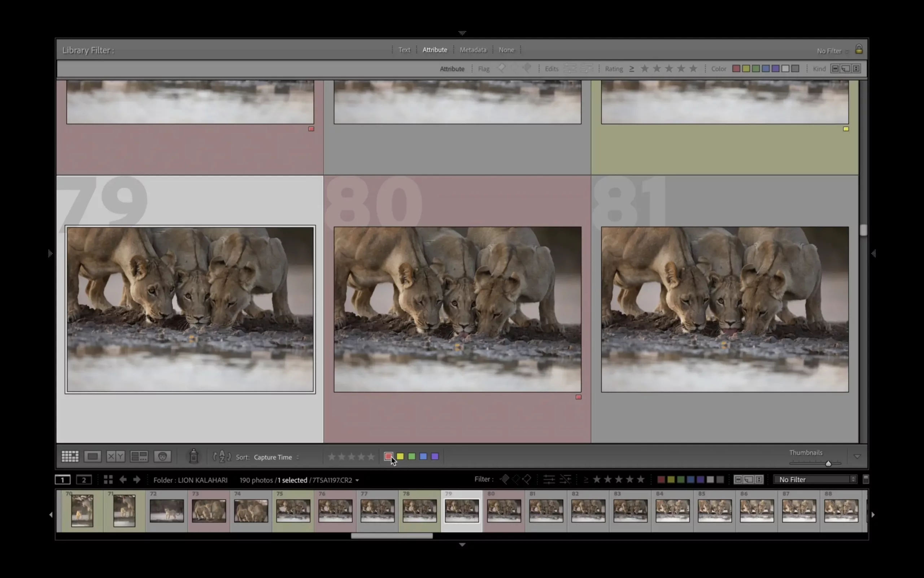Toggle videos filter in filmstrip bar
This screenshot has height=578, width=924.
pos(759,479)
